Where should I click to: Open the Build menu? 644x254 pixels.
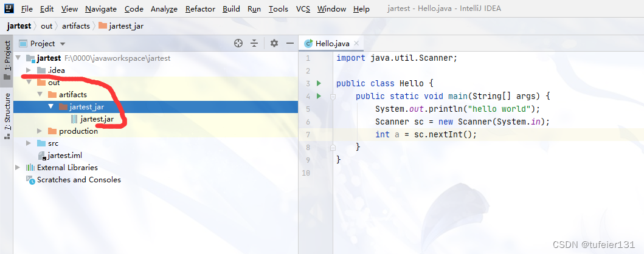point(231,9)
